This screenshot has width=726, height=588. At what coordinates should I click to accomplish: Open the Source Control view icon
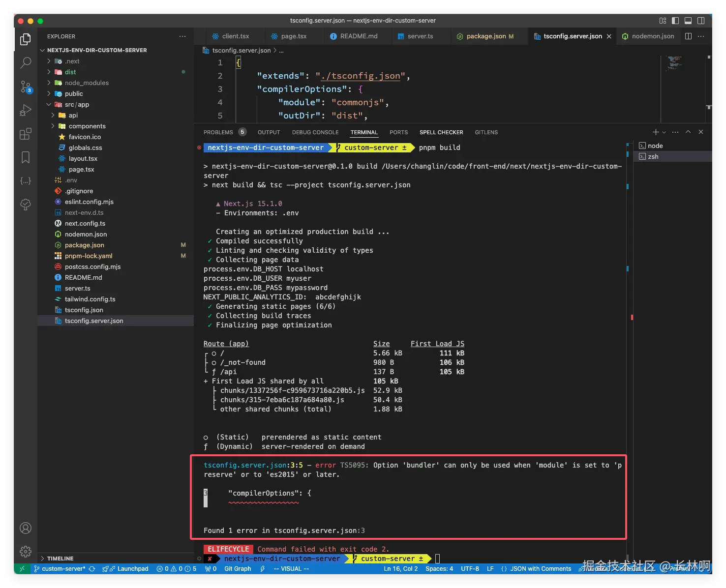[x=26, y=87]
